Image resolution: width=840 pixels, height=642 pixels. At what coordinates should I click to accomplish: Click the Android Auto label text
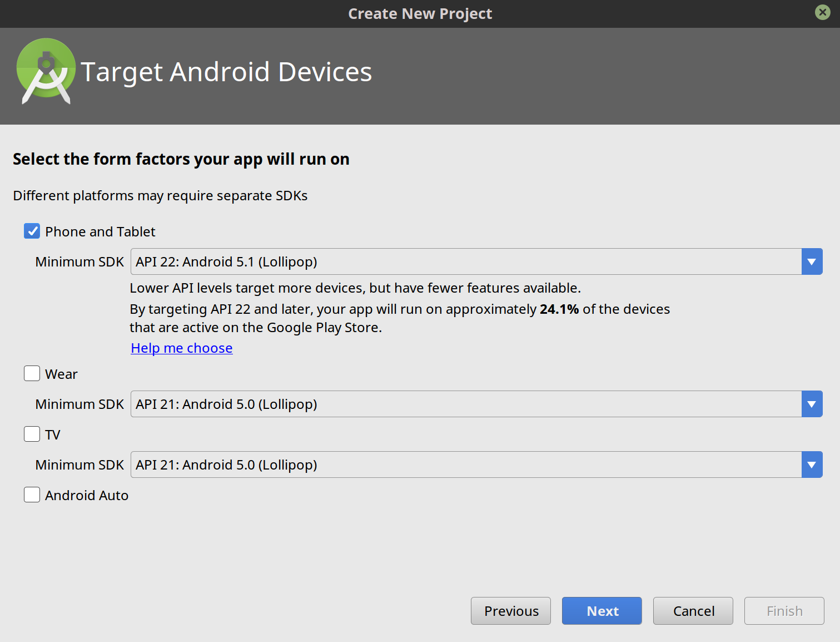click(x=87, y=495)
